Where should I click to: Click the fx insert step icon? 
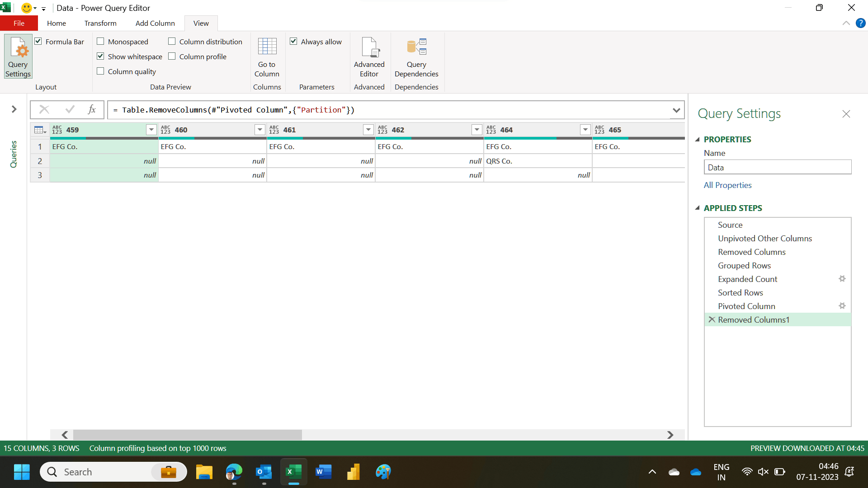[92, 109]
